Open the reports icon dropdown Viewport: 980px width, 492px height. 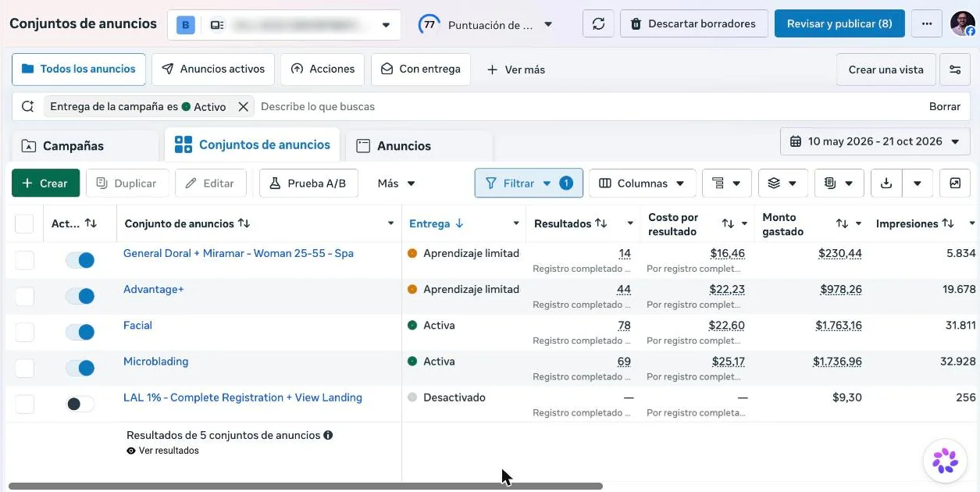point(839,184)
